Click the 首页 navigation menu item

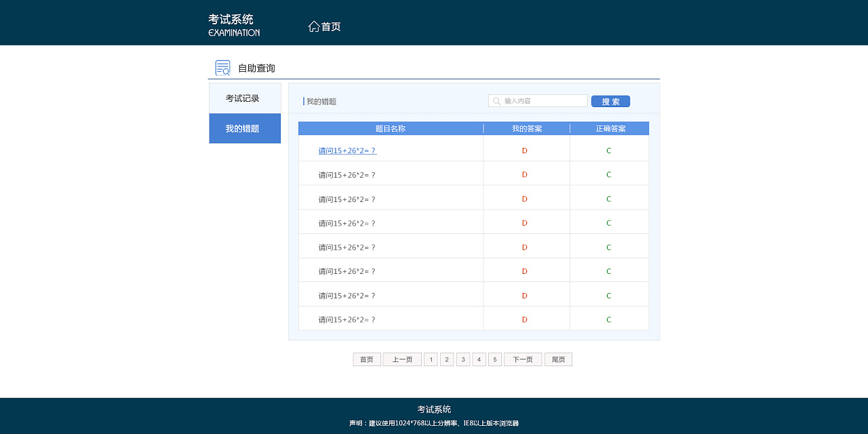(331, 26)
